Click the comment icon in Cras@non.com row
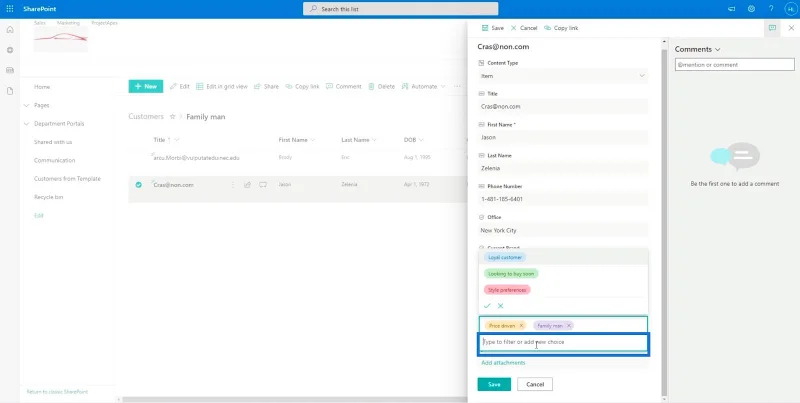 pos(263,185)
